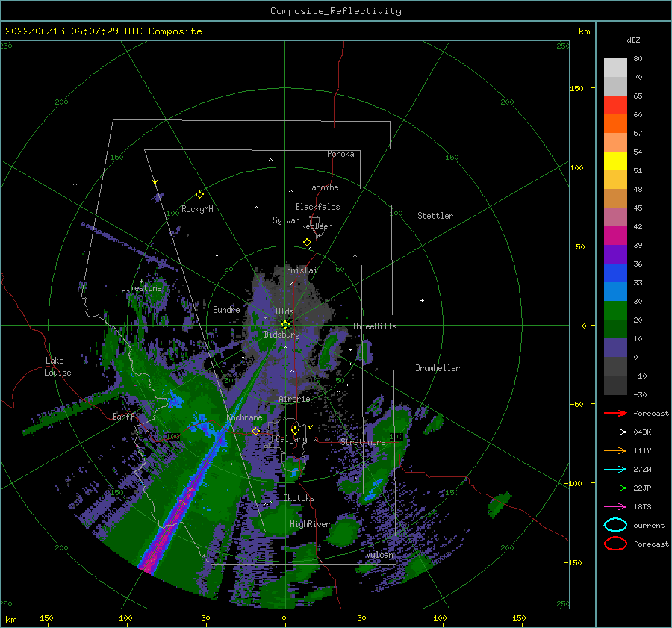The height and width of the screenshot is (628, 672).
Task: Click yellow diamond marker below RedDeer
Action: (307, 243)
